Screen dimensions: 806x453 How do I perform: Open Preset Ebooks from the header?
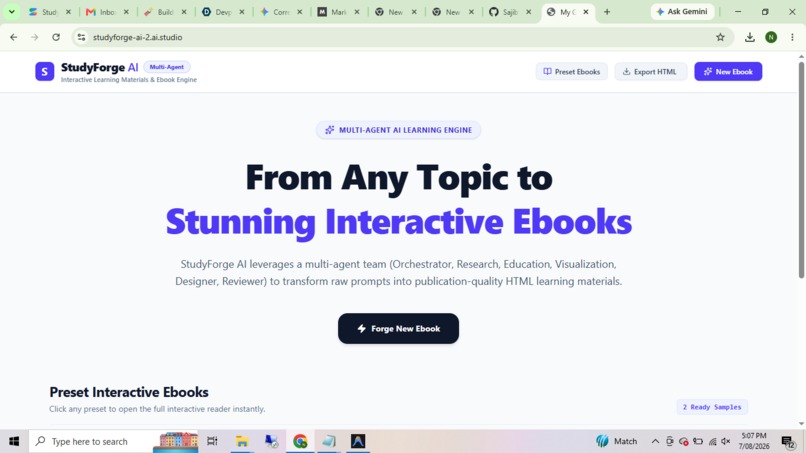[x=572, y=71]
